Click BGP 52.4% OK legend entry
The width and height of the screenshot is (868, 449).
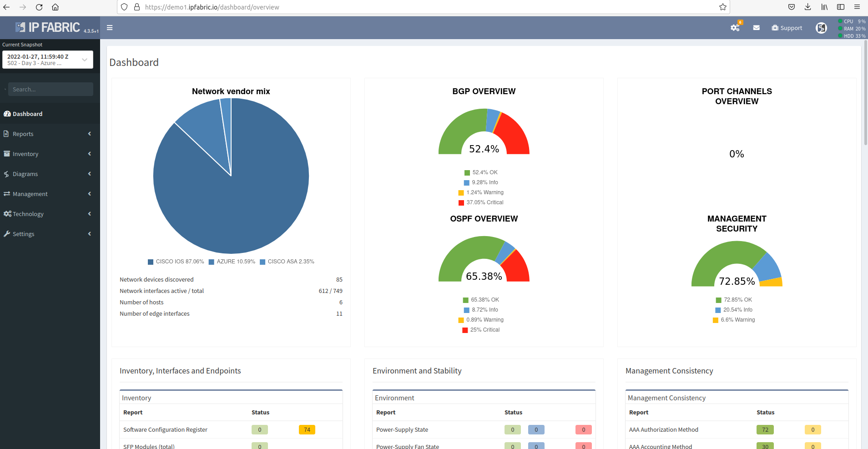(481, 172)
